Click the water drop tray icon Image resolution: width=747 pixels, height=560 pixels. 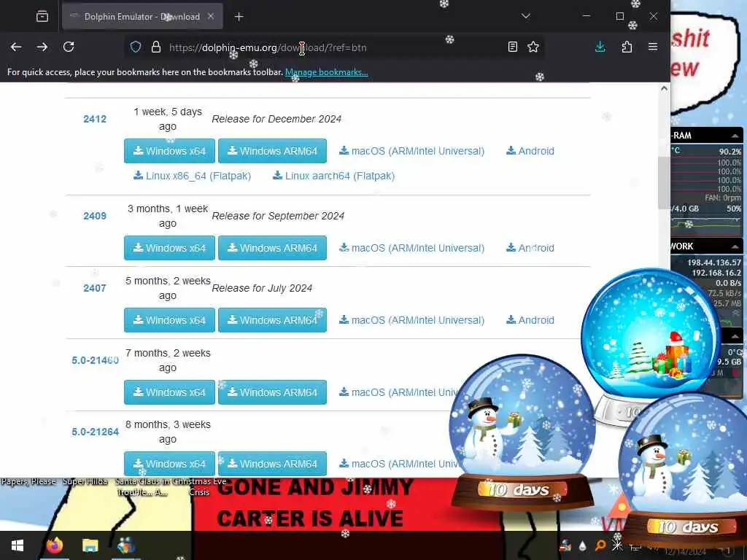tap(583, 546)
